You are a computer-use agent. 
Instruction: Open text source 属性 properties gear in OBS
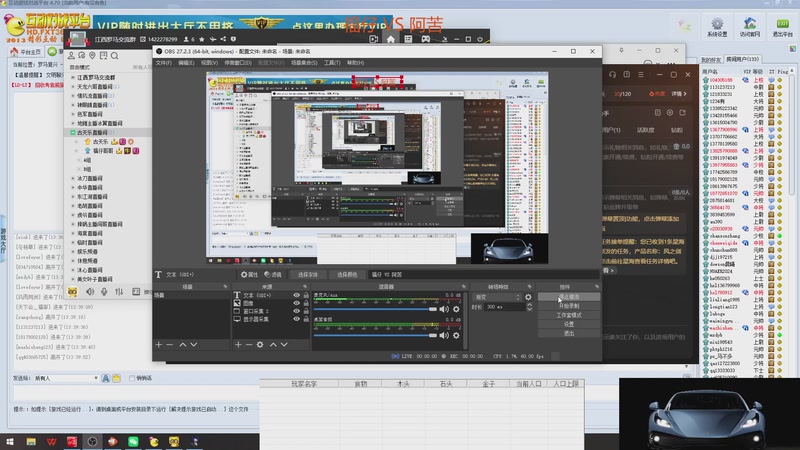(x=249, y=274)
